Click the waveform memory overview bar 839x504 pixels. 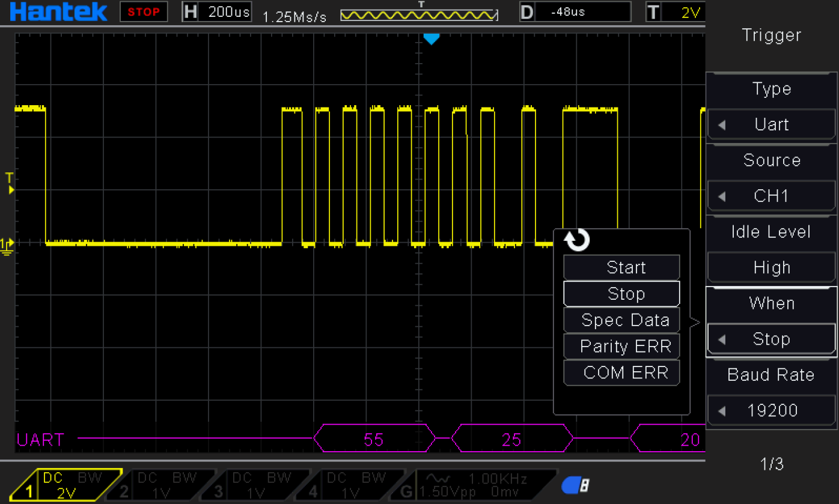tap(419, 14)
